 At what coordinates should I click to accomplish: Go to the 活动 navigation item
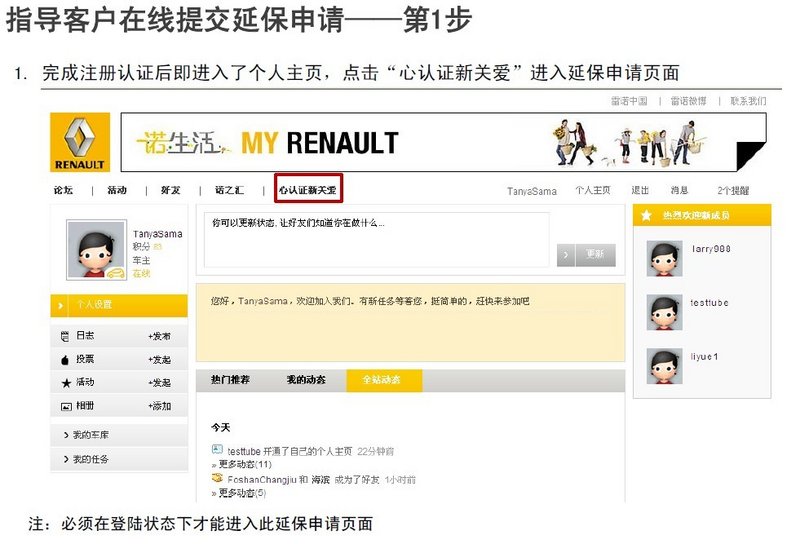coord(117,190)
